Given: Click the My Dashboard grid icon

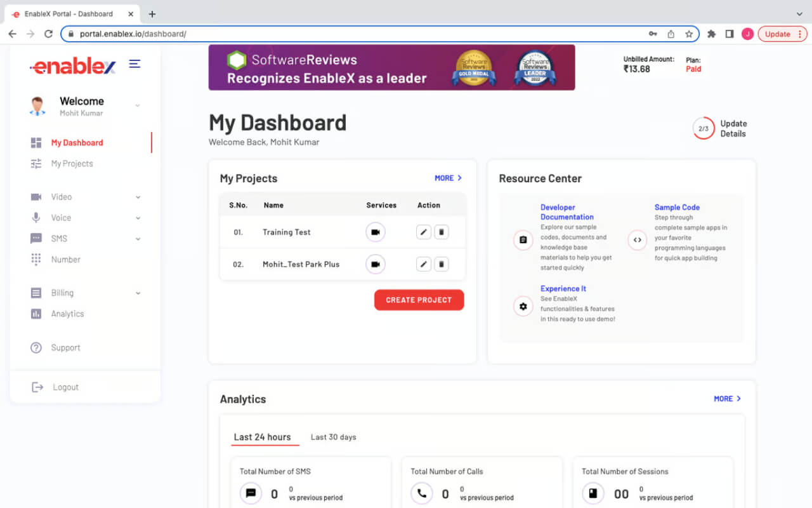Looking at the screenshot, I should click(36, 143).
